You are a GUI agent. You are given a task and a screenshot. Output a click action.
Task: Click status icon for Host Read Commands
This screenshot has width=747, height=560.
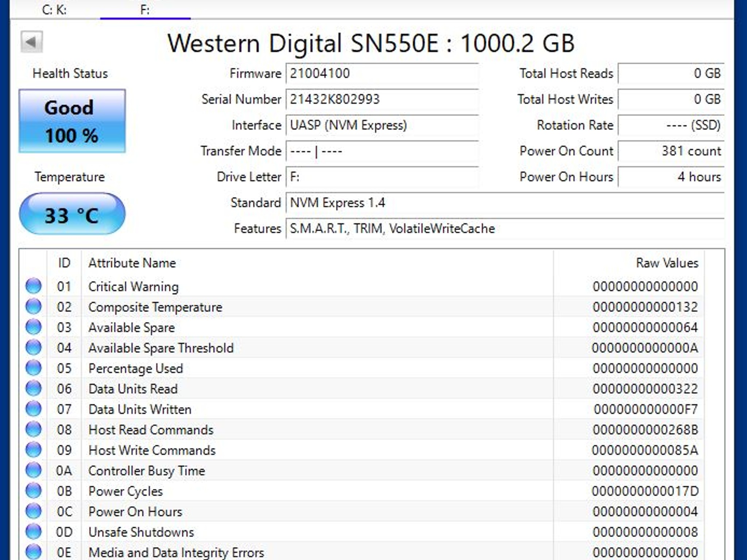point(34,429)
